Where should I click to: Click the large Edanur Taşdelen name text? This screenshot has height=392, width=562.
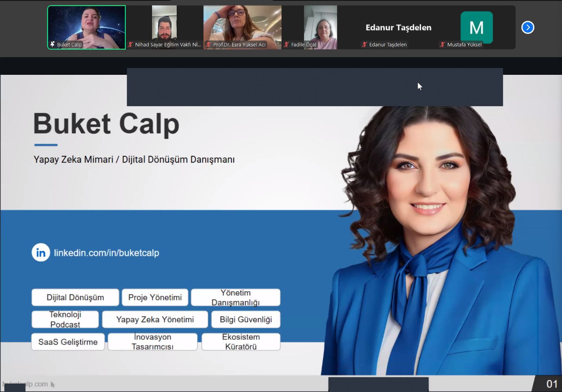(x=398, y=27)
